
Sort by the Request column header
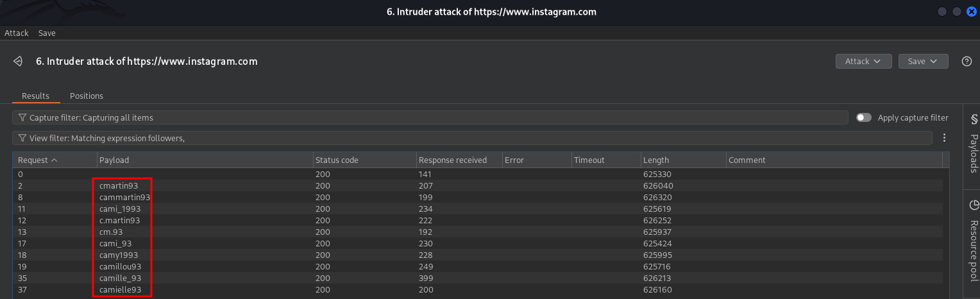55,160
